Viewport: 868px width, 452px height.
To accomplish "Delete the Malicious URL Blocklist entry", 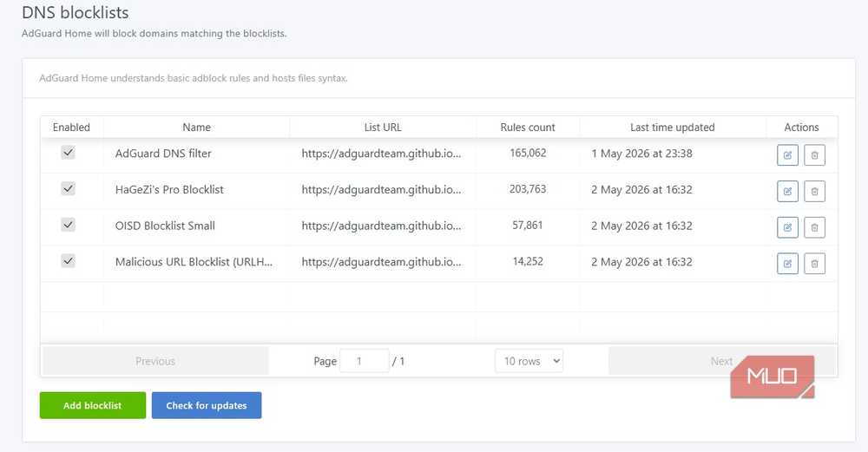I will [x=814, y=264].
